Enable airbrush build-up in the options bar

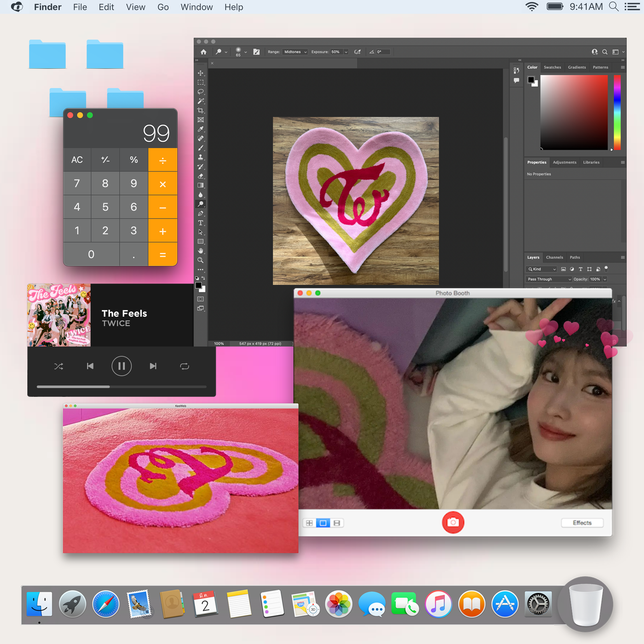tap(357, 52)
